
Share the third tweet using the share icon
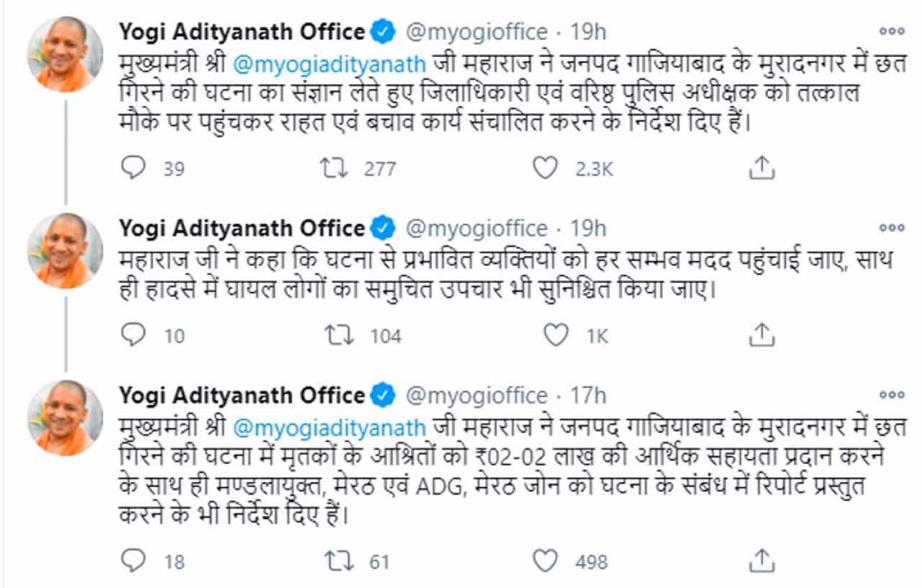(x=761, y=561)
